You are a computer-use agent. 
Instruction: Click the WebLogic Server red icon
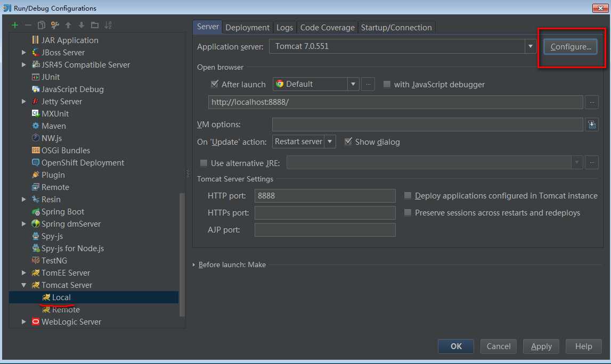point(36,321)
